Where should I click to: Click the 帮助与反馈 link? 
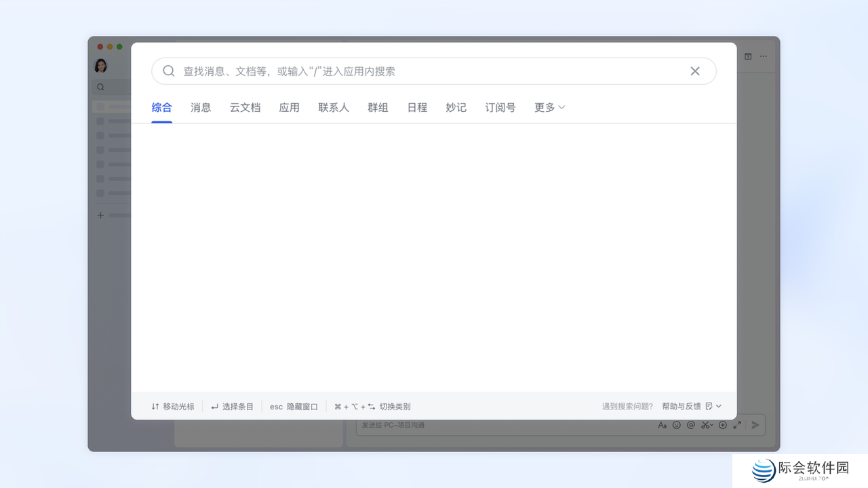pos(681,407)
